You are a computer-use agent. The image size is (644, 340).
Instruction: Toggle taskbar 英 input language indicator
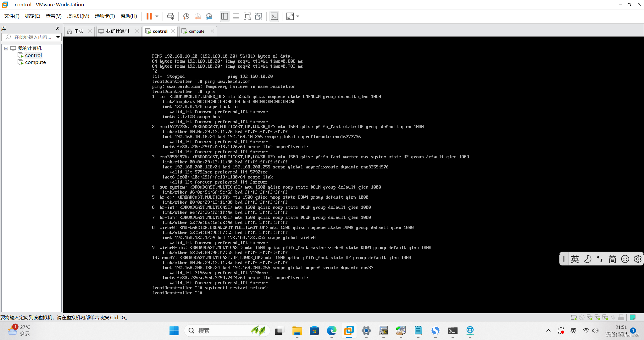(x=574, y=331)
